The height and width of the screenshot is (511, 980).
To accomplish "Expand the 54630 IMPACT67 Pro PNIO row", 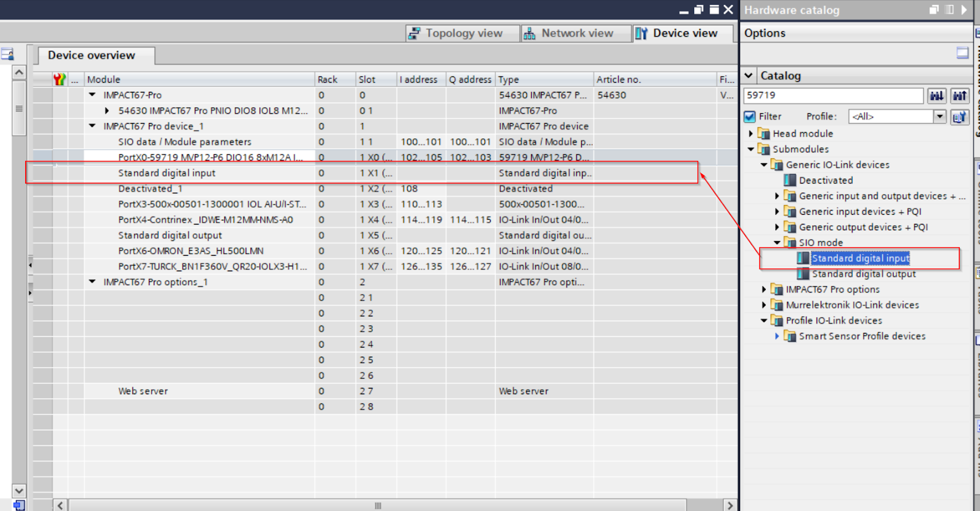I will [107, 111].
